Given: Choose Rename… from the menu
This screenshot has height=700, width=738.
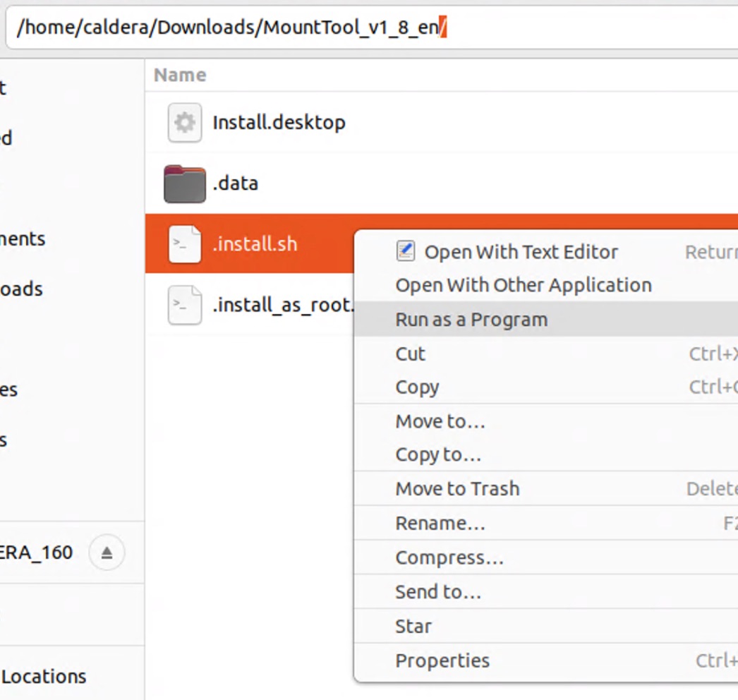Looking at the screenshot, I should (x=440, y=524).
